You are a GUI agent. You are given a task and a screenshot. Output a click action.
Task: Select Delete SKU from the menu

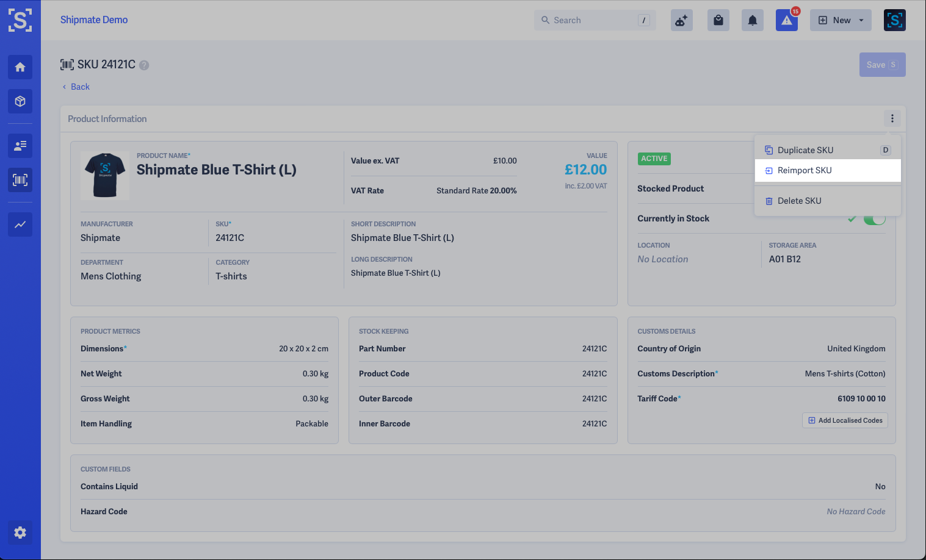[x=828, y=201]
